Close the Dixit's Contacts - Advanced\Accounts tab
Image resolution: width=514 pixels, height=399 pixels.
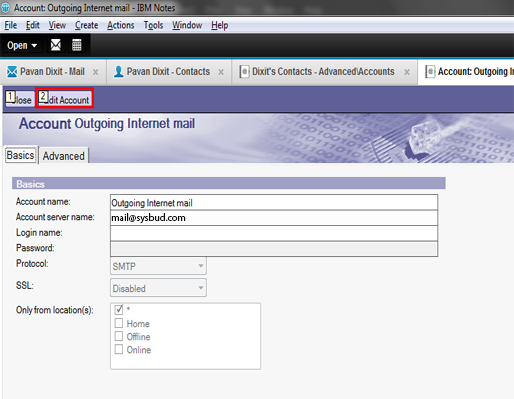point(407,72)
